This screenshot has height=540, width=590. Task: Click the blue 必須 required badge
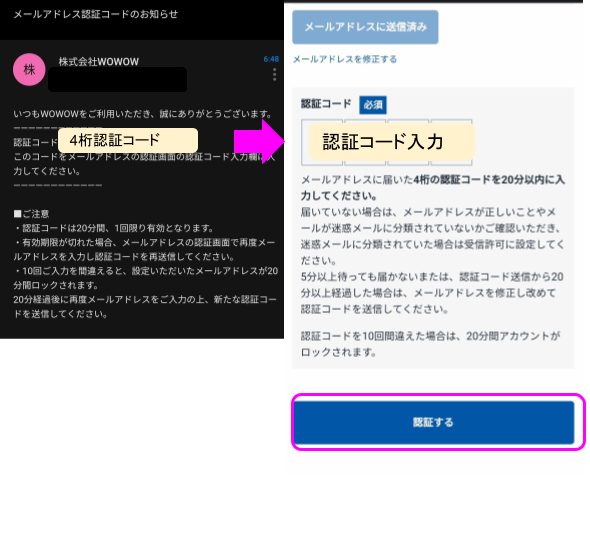373,105
